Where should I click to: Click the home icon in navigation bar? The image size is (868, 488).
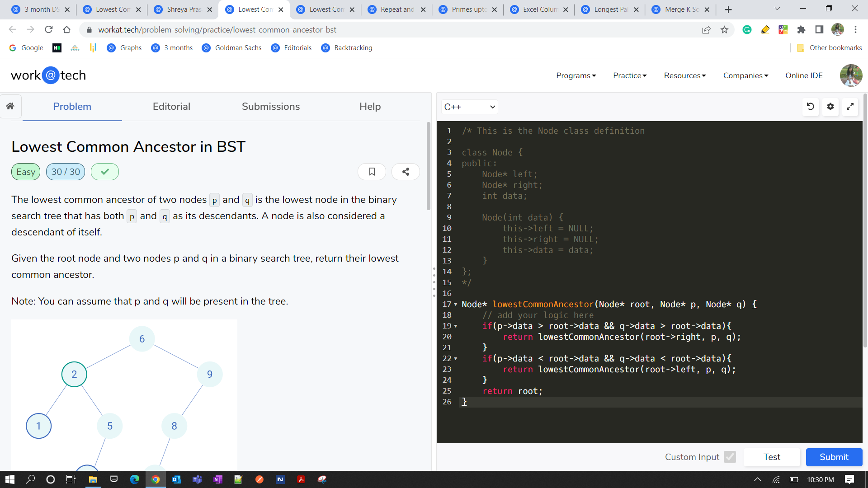tap(11, 107)
